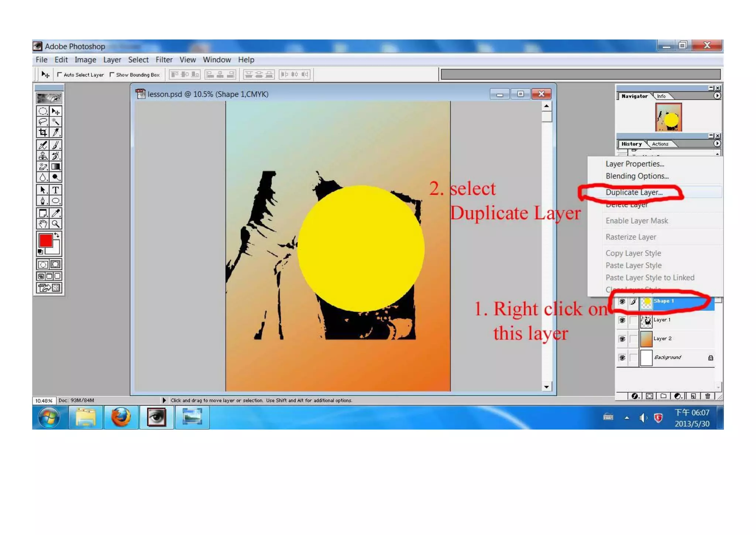756x535 pixels.
Task: Choose Blending Options from context menu
Action: pyautogui.click(x=654, y=176)
